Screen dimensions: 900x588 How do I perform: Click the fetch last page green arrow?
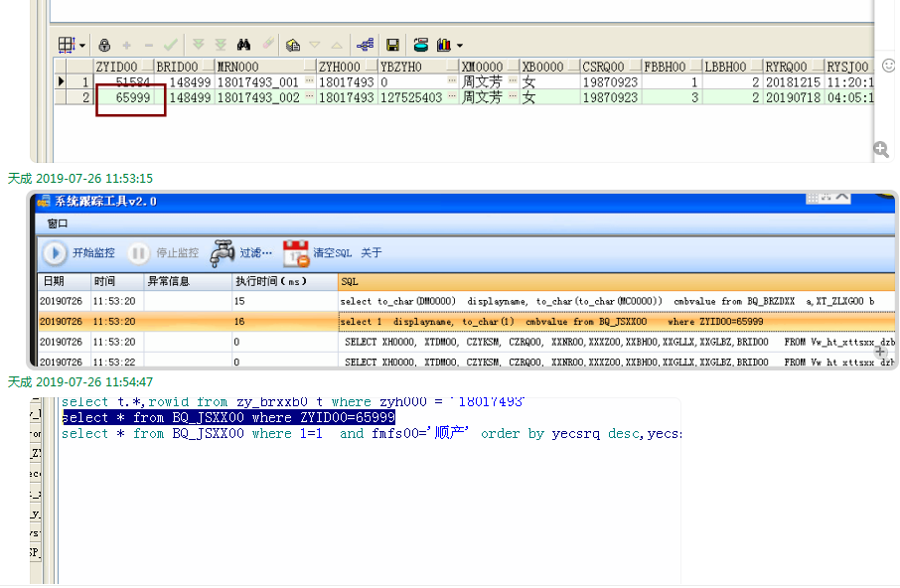pos(220,45)
